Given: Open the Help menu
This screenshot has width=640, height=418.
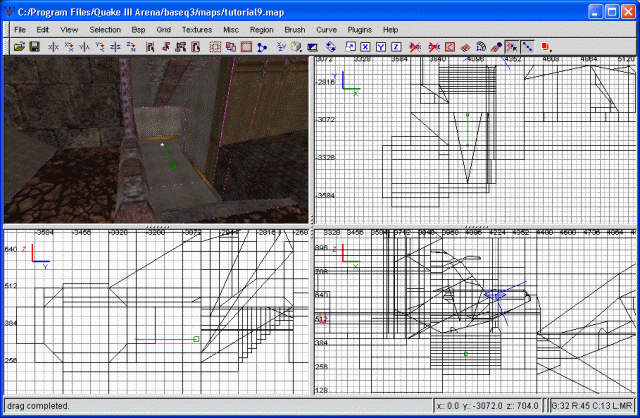Looking at the screenshot, I should point(390,30).
